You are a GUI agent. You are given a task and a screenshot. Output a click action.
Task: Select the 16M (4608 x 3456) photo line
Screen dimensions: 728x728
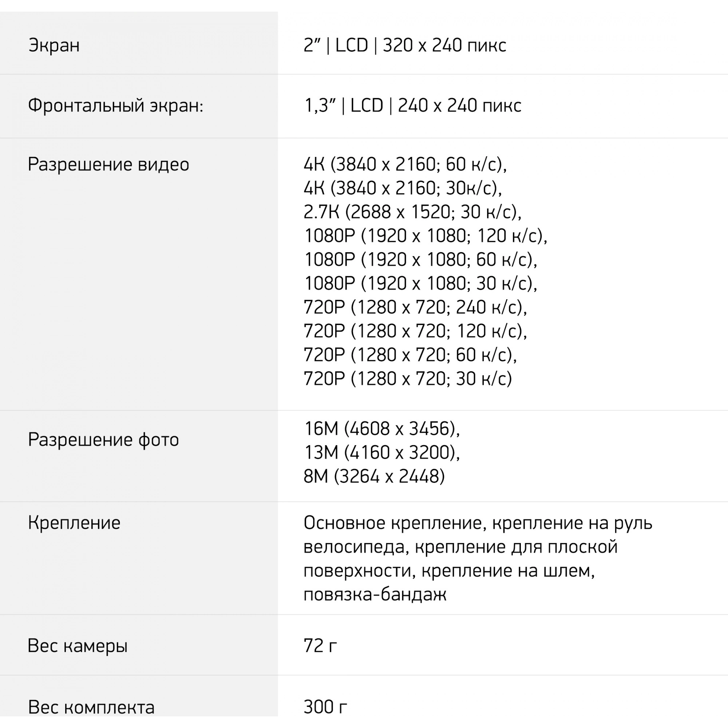382,429
